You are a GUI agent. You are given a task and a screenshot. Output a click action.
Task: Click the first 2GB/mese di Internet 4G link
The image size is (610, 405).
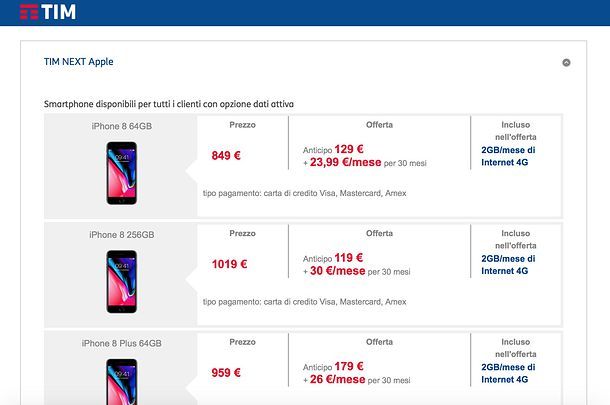(515, 156)
